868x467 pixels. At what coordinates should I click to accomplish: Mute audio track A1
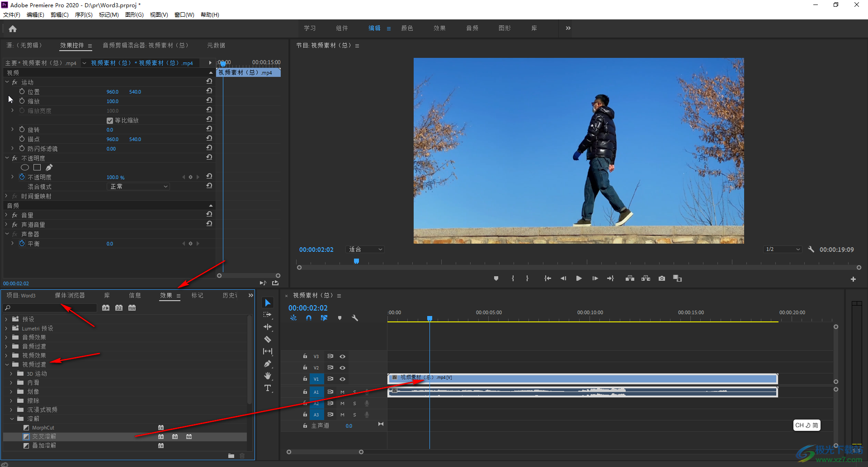pos(342,392)
